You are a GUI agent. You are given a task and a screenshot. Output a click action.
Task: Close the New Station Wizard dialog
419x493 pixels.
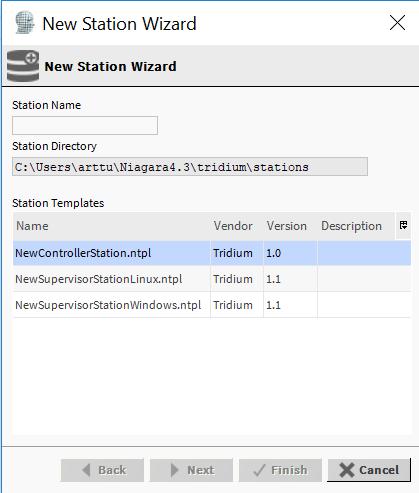[x=398, y=23]
